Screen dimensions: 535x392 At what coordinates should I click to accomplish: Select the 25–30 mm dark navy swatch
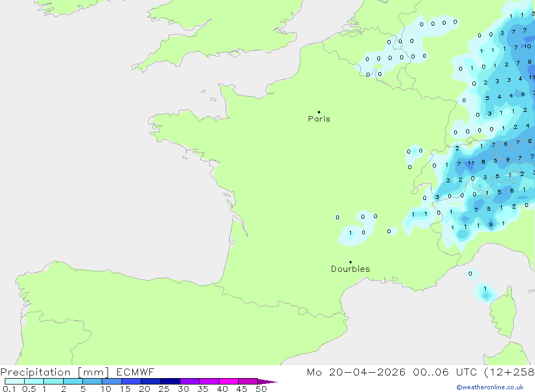[170, 382]
